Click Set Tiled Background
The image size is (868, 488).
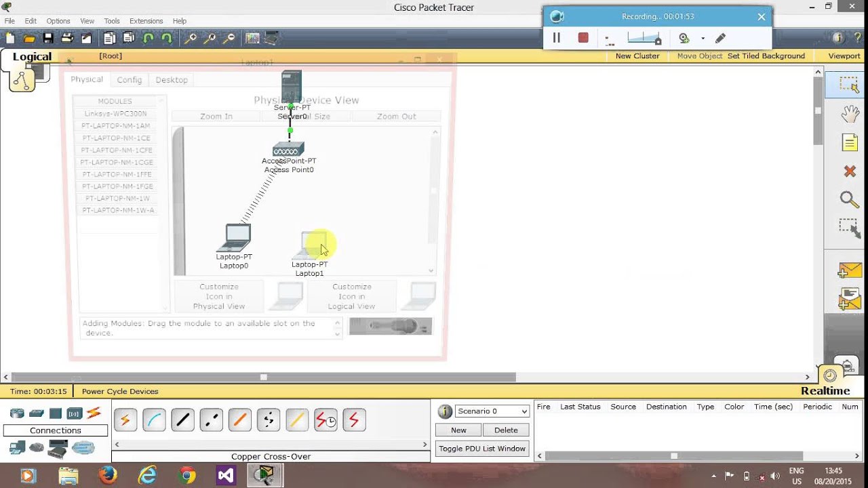click(x=766, y=56)
